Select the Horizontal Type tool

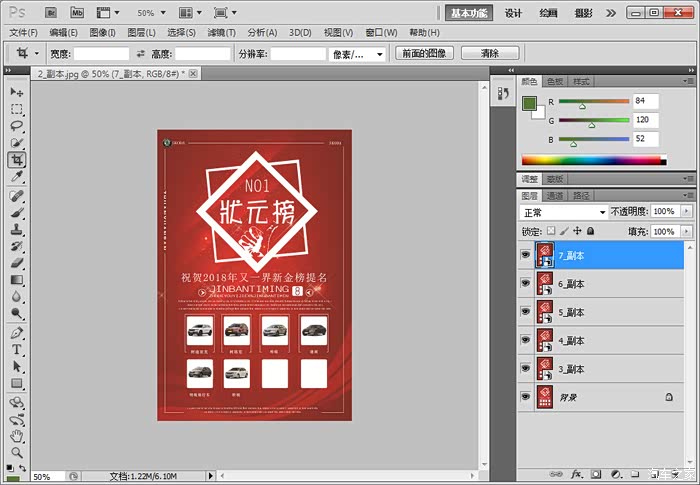(17, 351)
